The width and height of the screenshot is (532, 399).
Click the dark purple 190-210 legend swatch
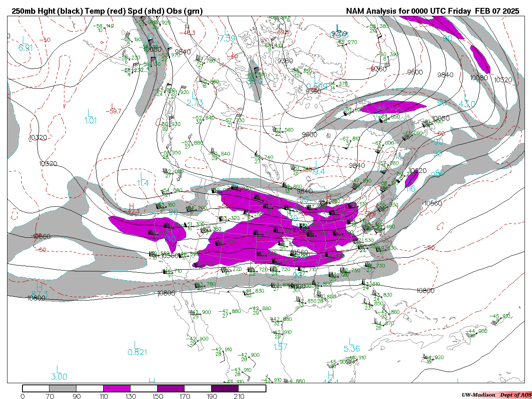(225, 388)
